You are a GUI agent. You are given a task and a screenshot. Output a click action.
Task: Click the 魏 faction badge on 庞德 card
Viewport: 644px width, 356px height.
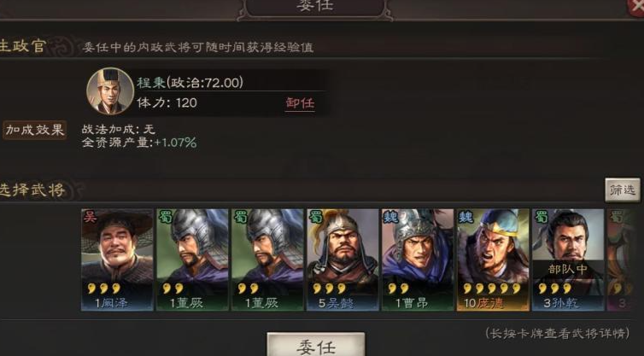pos(466,216)
